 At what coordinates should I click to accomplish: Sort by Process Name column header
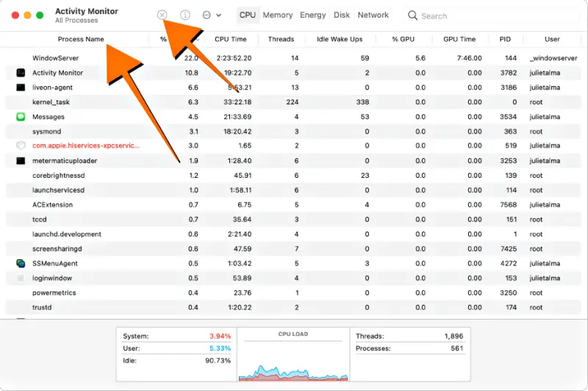point(81,39)
